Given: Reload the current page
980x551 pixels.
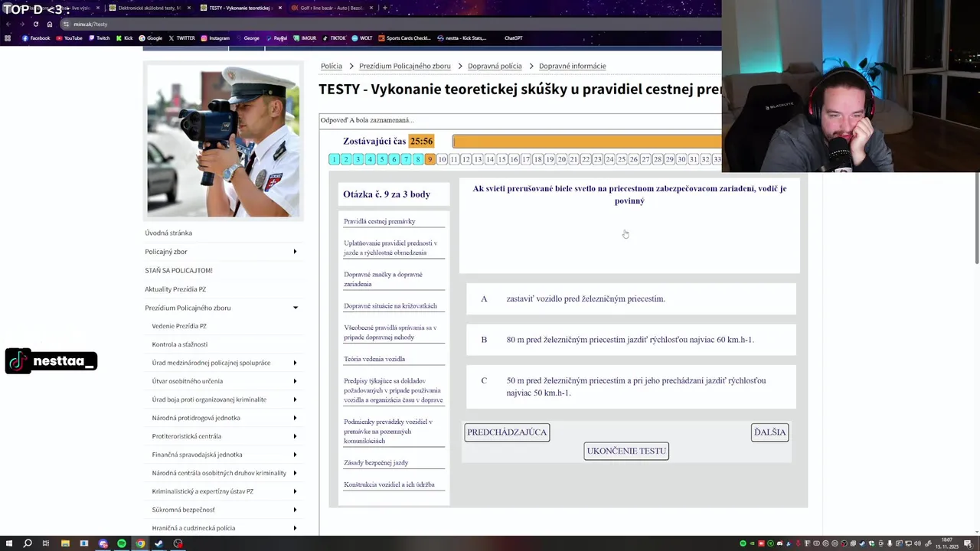Looking at the screenshot, I should [35, 24].
